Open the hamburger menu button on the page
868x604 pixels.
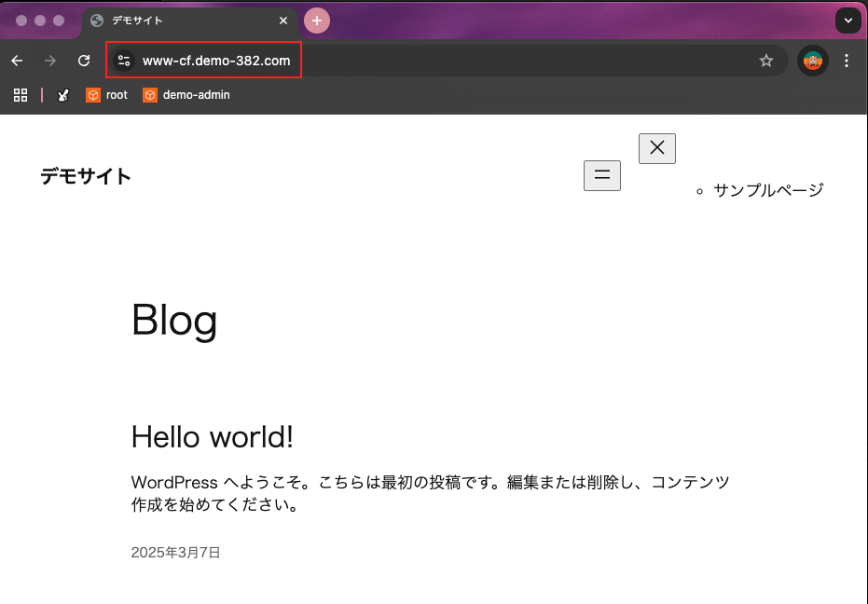602,175
